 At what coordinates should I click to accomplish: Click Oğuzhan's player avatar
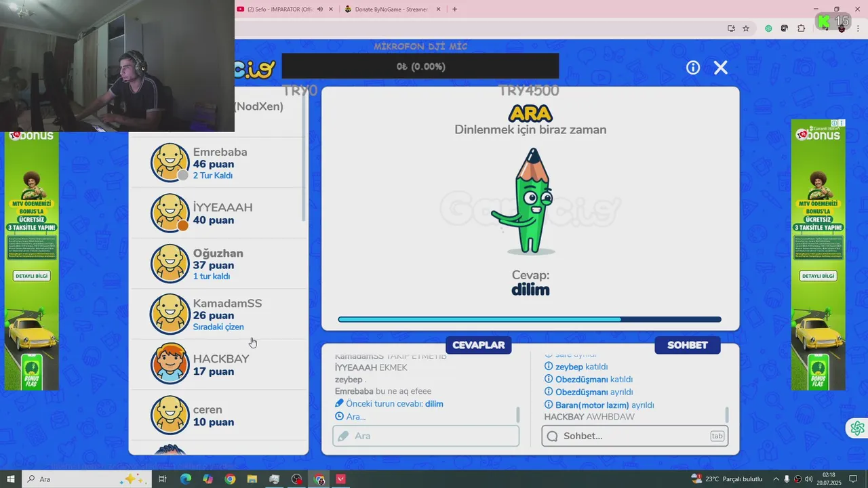(170, 263)
